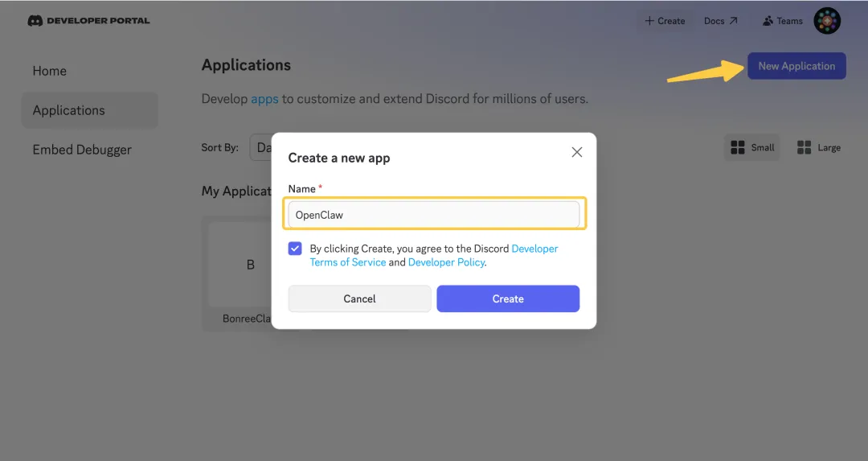Open the user avatar menu

coord(827,21)
